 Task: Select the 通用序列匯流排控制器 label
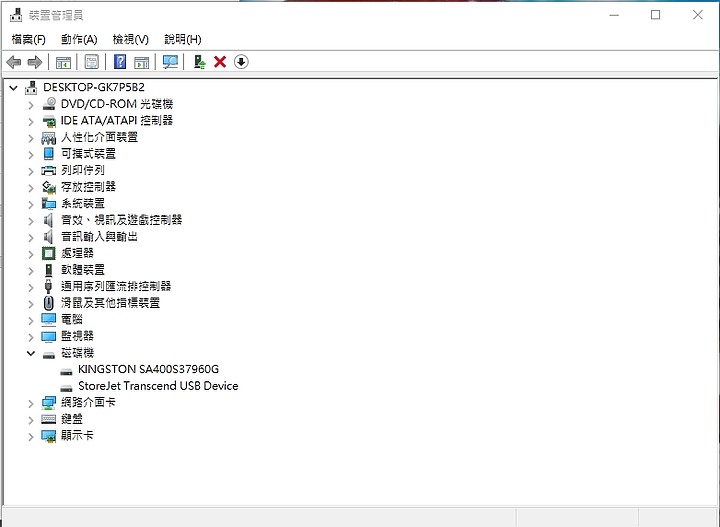[x=116, y=286]
